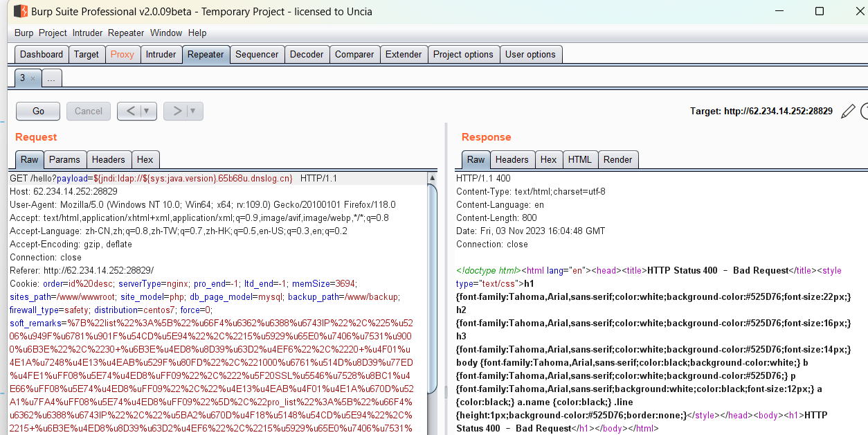Switch to the Sequencer tab
This screenshot has width=868, height=435.
point(257,55)
